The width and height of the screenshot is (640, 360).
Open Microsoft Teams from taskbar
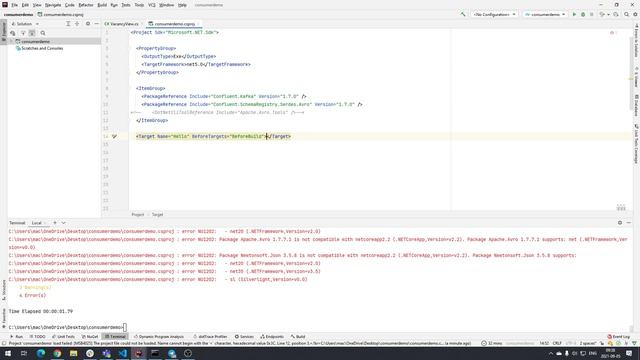pyautogui.click(x=106, y=353)
